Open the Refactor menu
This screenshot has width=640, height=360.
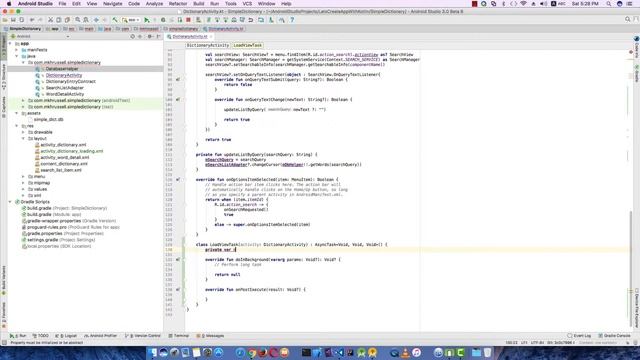tap(178, 4)
